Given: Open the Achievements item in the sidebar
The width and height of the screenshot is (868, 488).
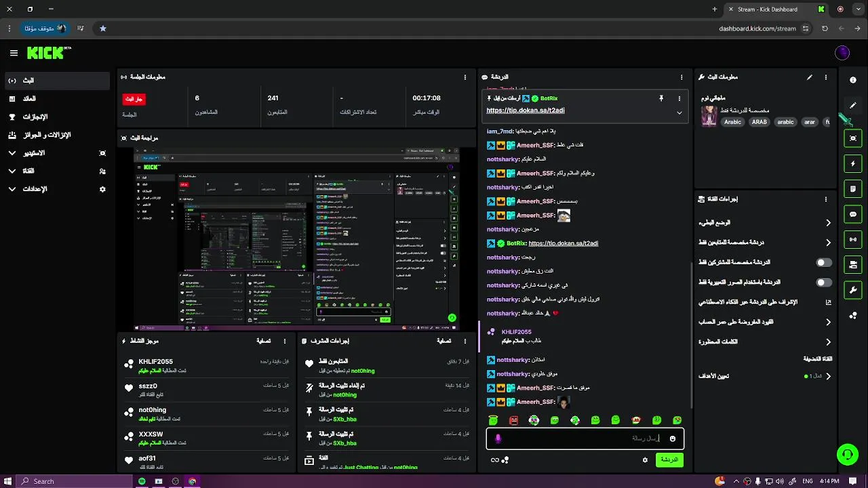Looking at the screenshot, I should [57, 117].
